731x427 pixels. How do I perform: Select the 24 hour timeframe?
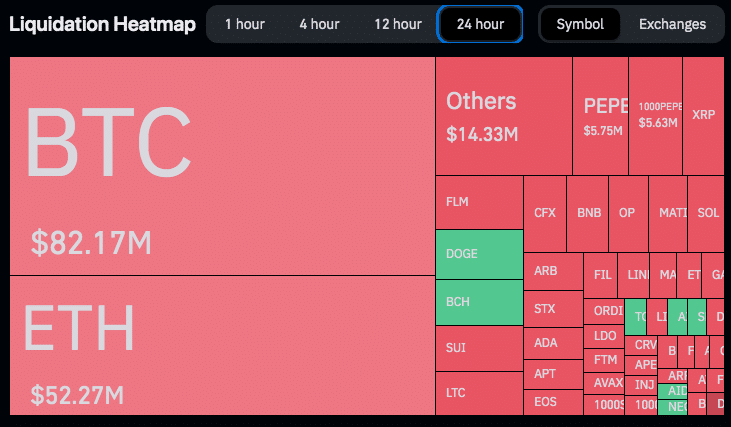pyautogui.click(x=480, y=24)
